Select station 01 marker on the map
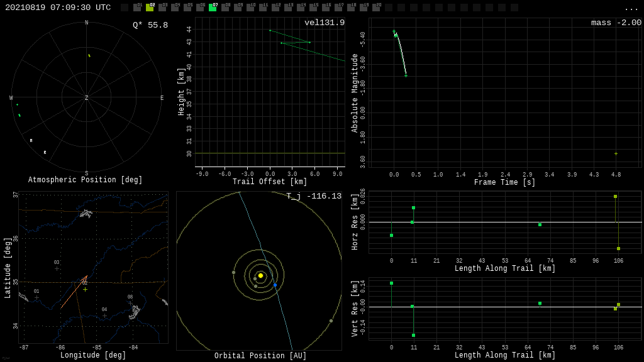 pos(36,297)
